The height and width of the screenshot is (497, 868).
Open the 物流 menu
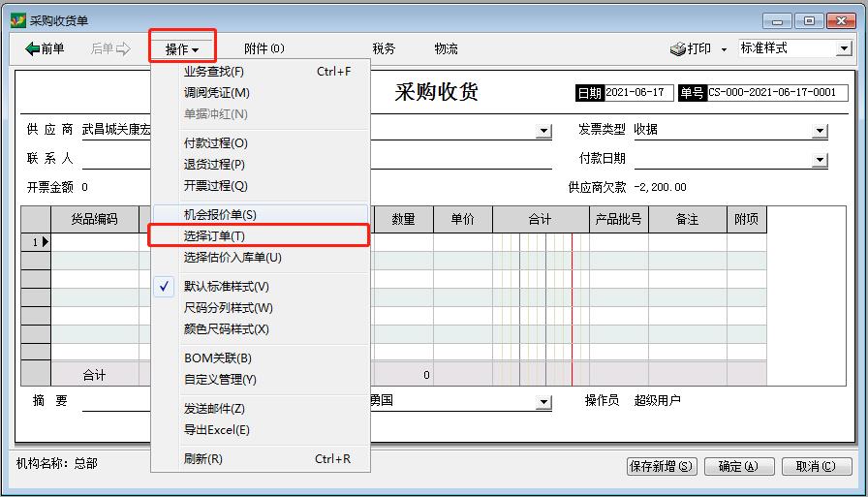click(x=447, y=48)
